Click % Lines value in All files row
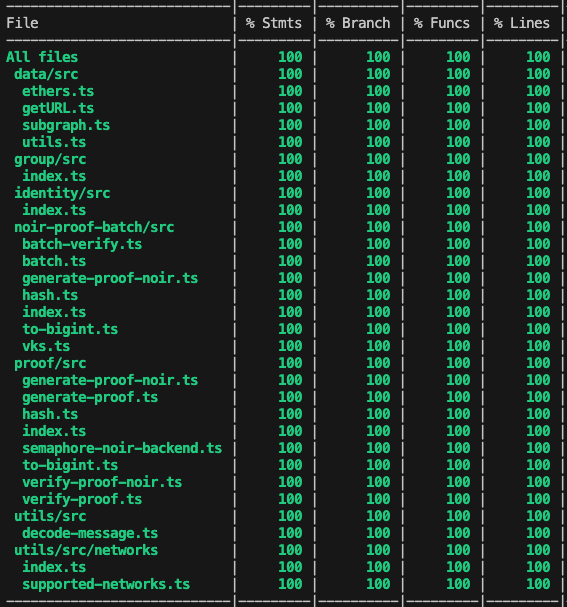 coord(538,57)
